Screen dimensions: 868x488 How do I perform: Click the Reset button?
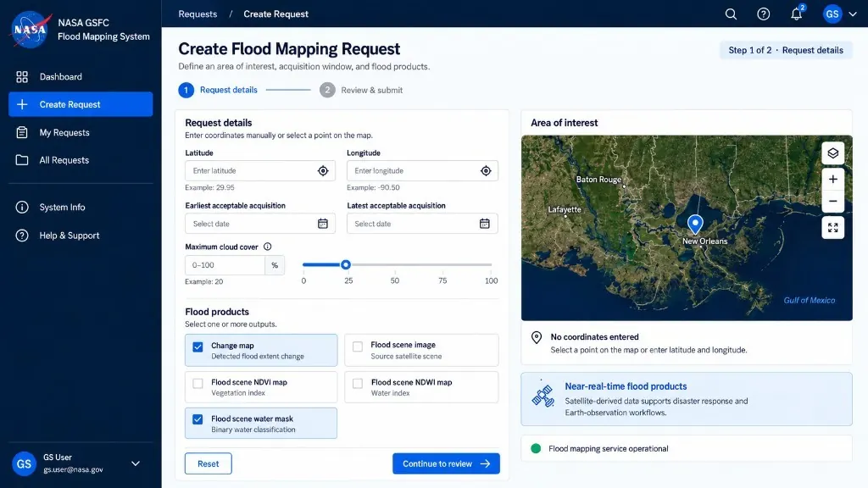click(x=209, y=463)
